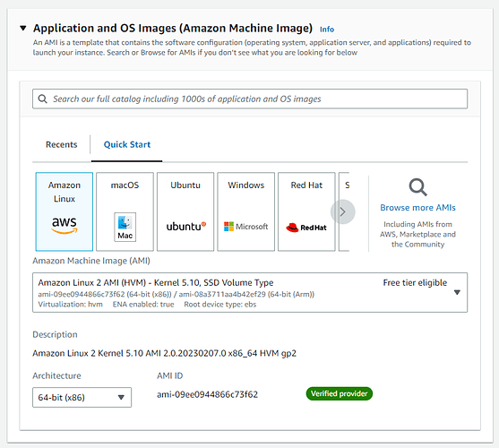499x448 pixels.
Task: Open the Amazon Machine Image dropdown
Action: point(250,292)
